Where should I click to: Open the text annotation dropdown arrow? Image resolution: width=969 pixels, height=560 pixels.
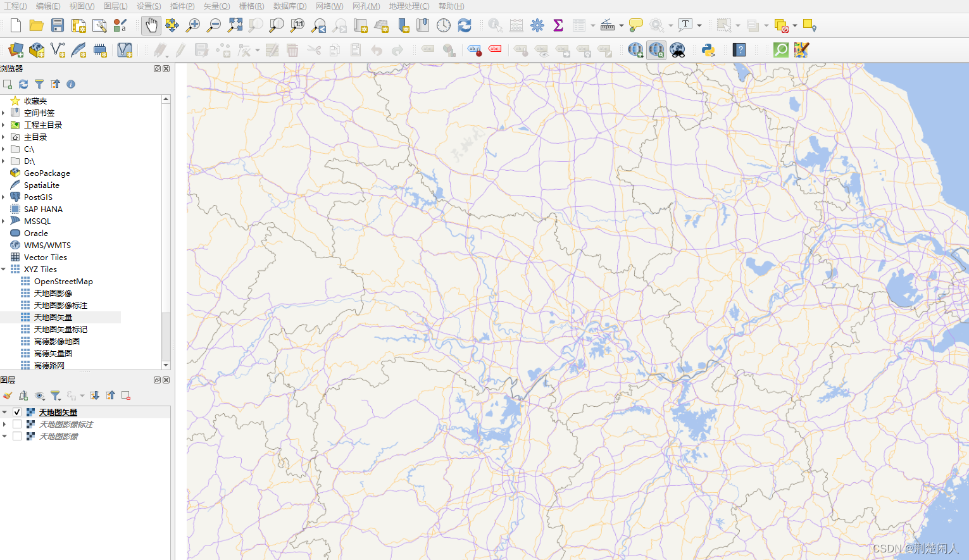coord(699,26)
